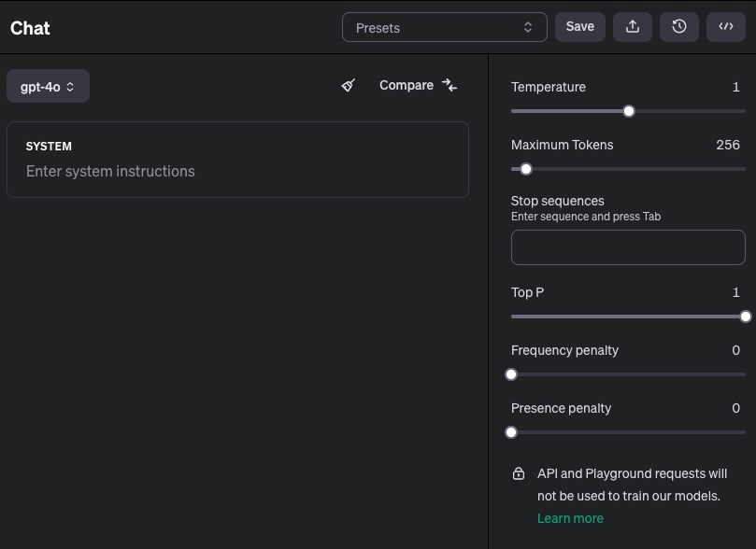Click the Compare arrows icon
Image resolution: width=756 pixels, height=549 pixels.
click(449, 85)
